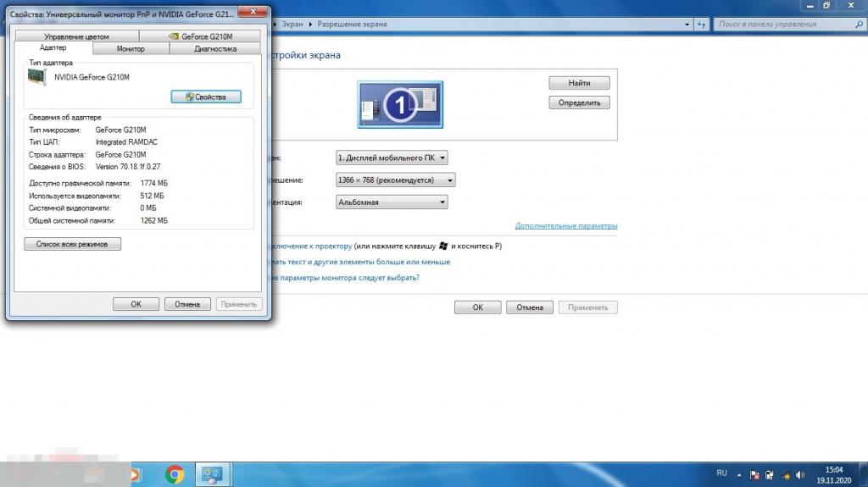Viewport: 868px width, 487px height.
Task: Show hidden tray icons arrow
Action: coord(739,475)
